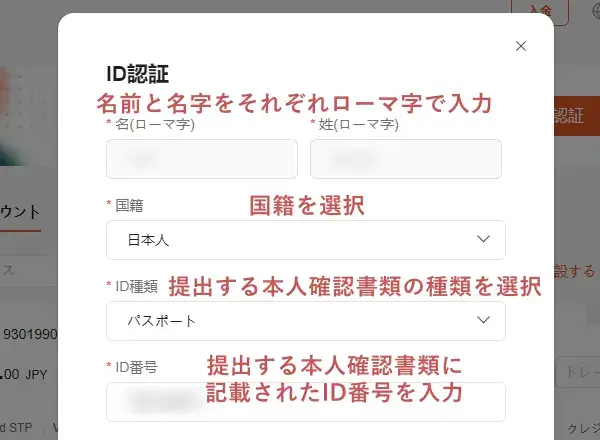Image resolution: width=600 pixels, height=440 pixels.
Task: Click the JPY balance amount
Action: (x=24, y=374)
